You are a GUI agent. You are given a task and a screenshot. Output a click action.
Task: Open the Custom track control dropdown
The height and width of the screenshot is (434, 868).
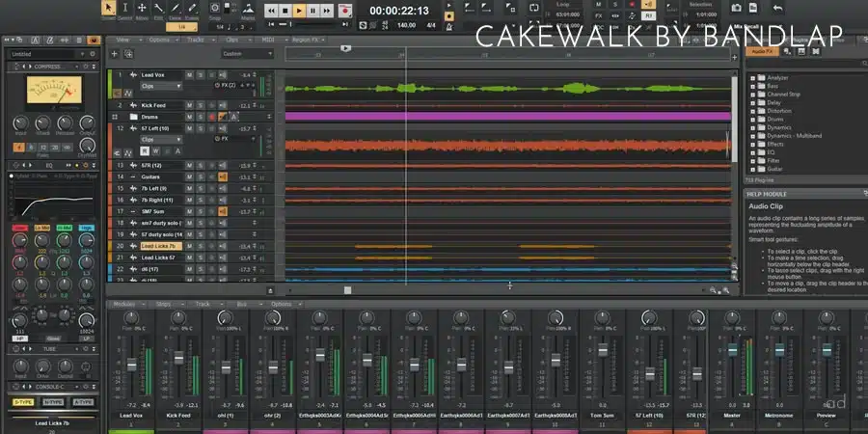[248, 54]
